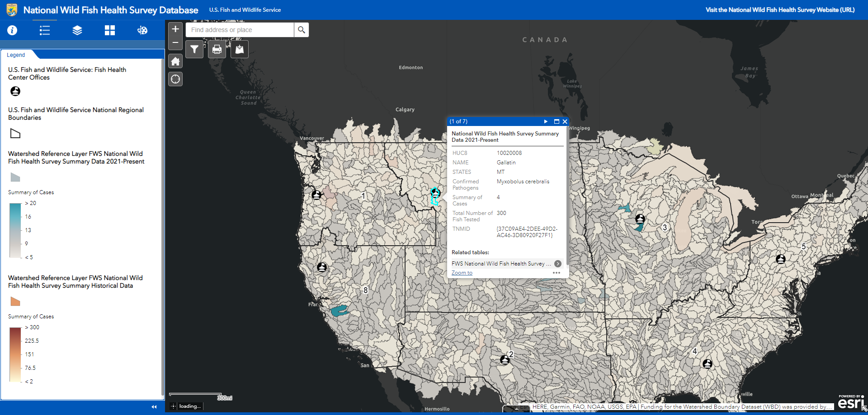Expand FWS National Wild Fish Health related table

(558, 264)
